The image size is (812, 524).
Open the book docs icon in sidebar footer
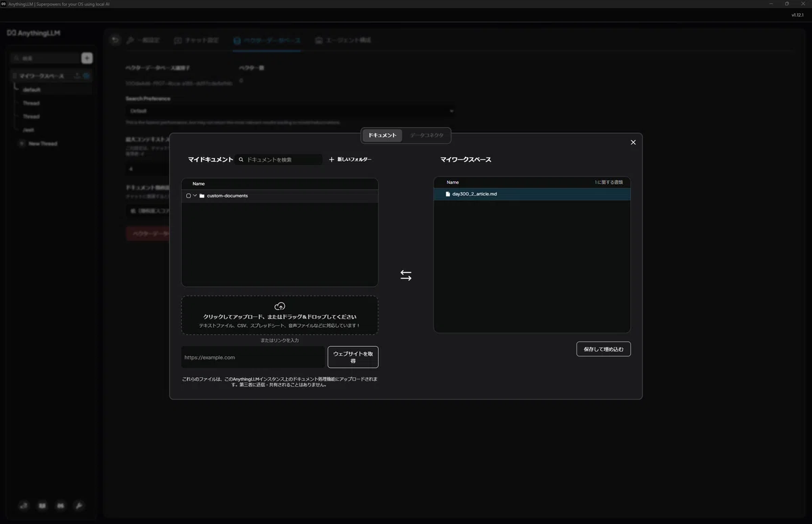click(x=43, y=505)
